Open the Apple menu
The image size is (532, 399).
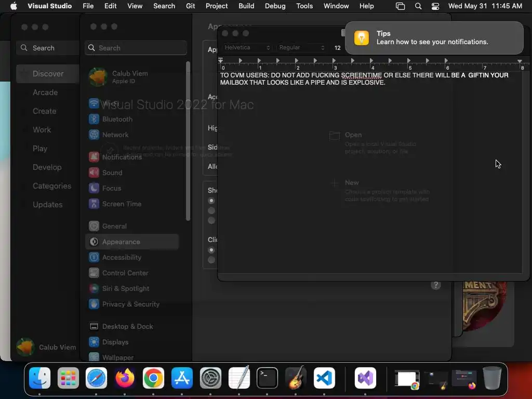click(14, 6)
